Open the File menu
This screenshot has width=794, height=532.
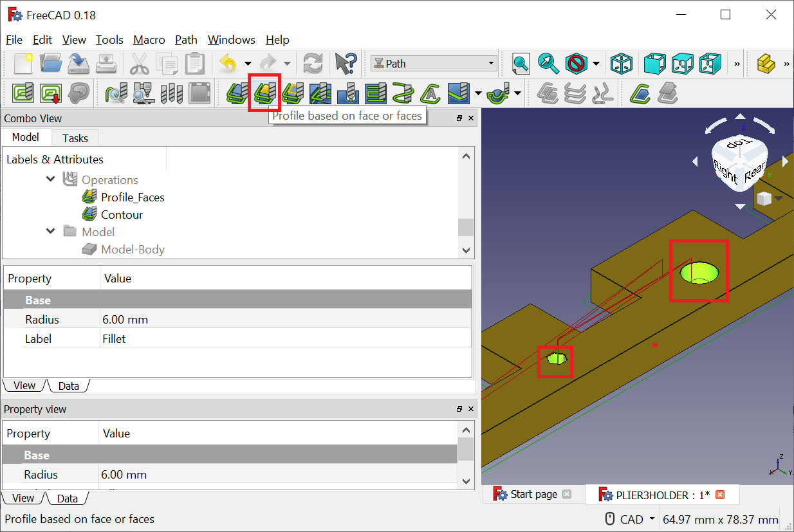[14, 39]
